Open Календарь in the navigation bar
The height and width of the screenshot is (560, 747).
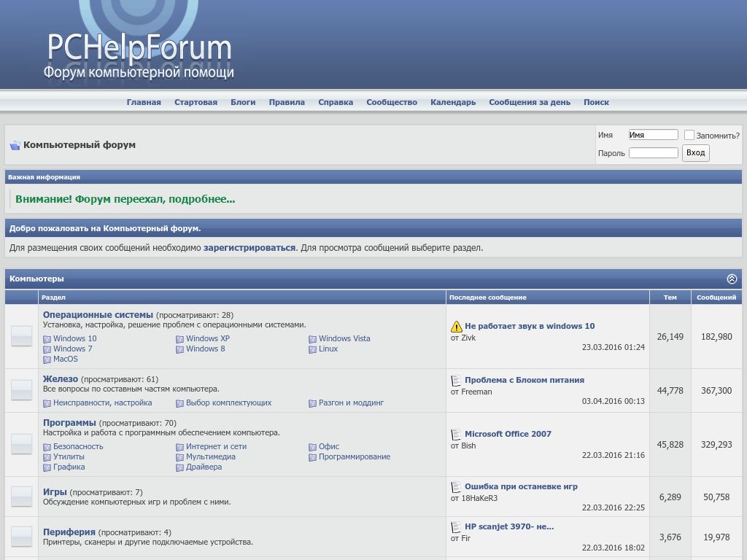(453, 102)
